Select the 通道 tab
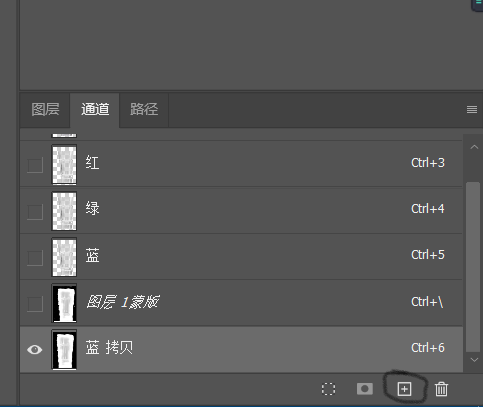Viewport: 483px width, 407px height. click(95, 109)
